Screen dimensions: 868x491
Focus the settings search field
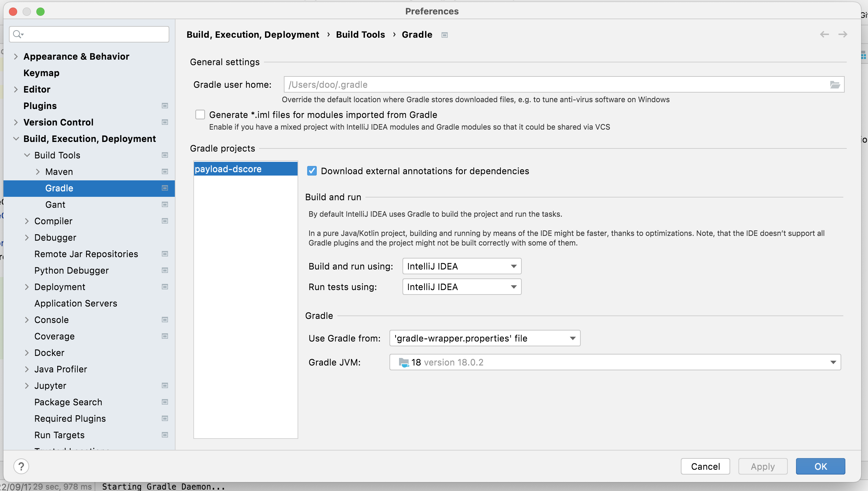(x=89, y=34)
